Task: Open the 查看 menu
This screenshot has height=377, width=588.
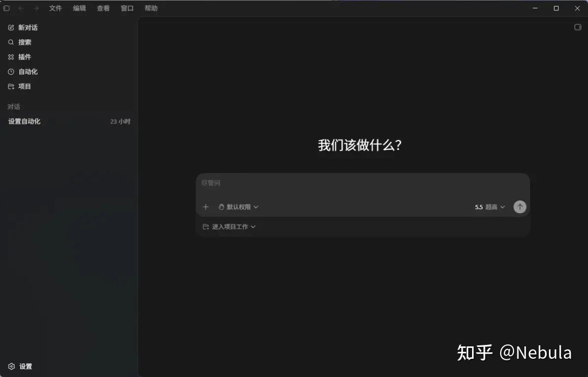Action: point(103,8)
